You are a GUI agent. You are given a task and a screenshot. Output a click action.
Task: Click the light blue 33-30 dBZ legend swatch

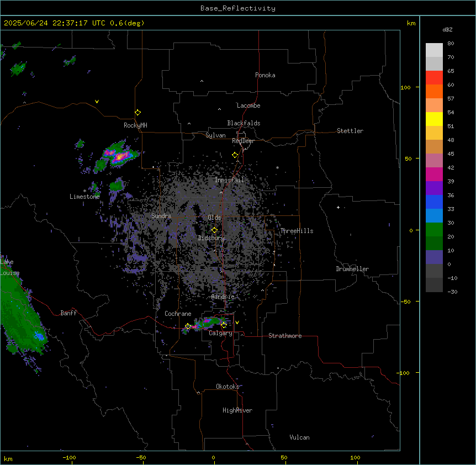[x=434, y=216]
